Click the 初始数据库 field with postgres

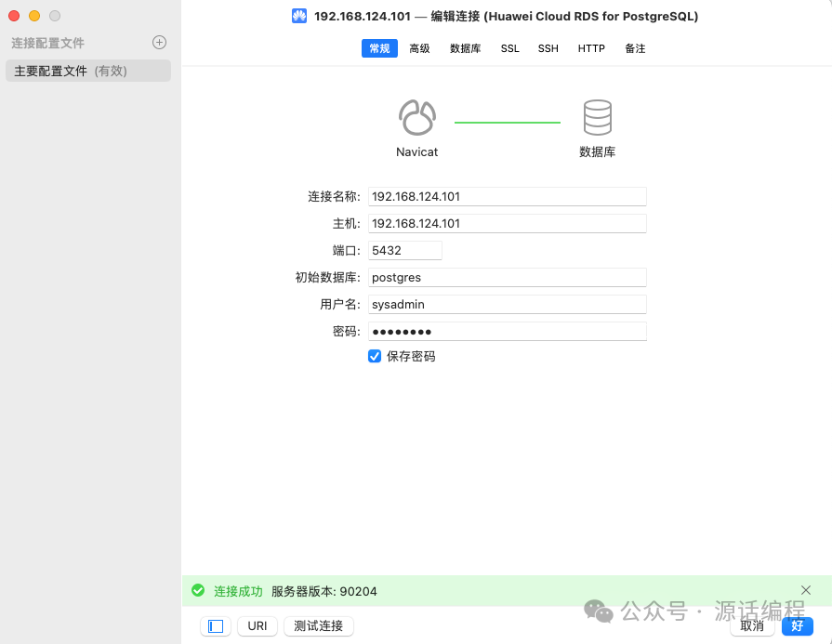coord(508,278)
